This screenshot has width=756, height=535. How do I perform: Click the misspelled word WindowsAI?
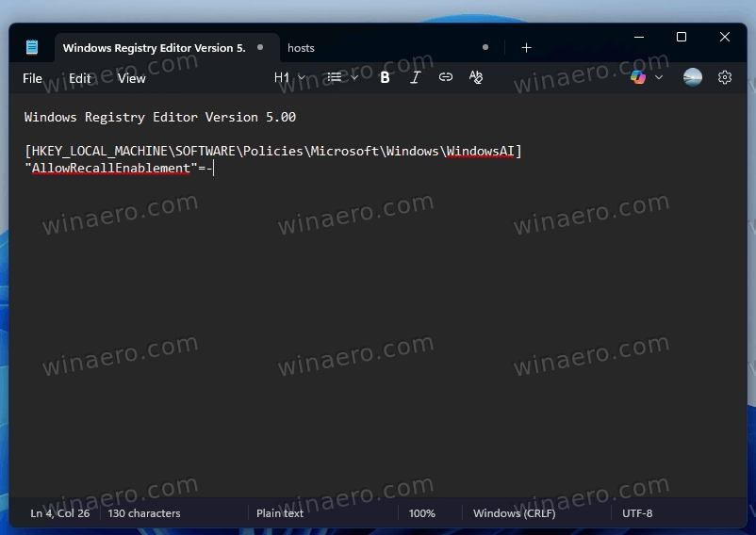480,152
